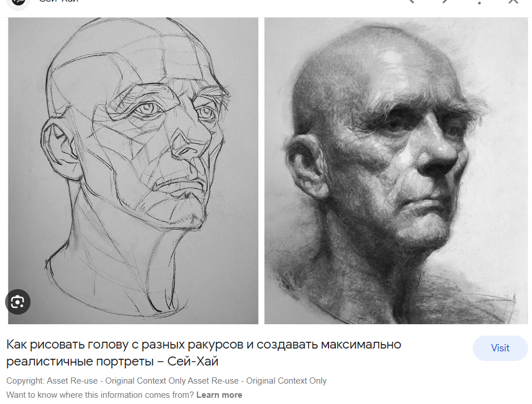Click the line-sketch head drawing on the left

133,170
